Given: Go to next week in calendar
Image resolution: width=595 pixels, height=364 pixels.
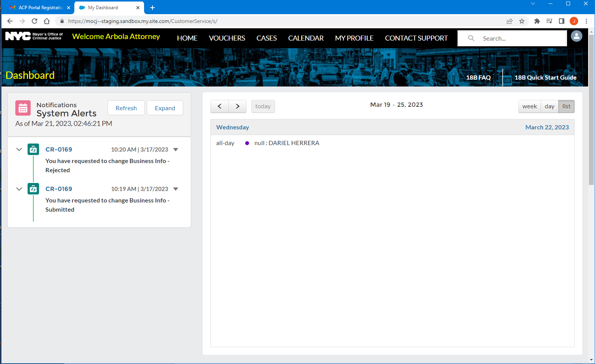Looking at the screenshot, I should click(x=238, y=106).
